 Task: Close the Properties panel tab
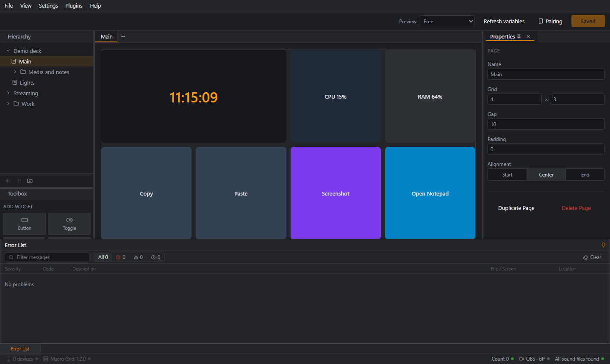point(528,36)
